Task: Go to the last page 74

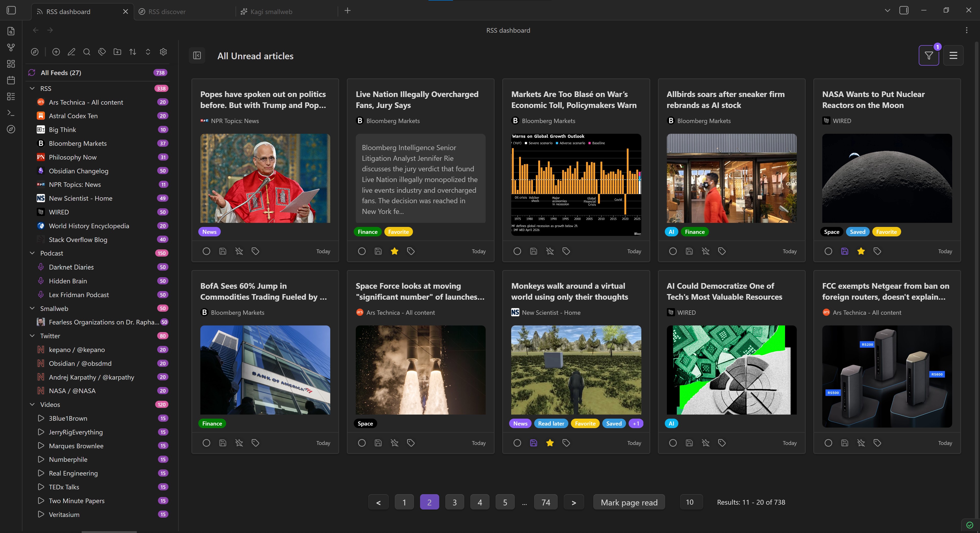Action: click(x=546, y=502)
